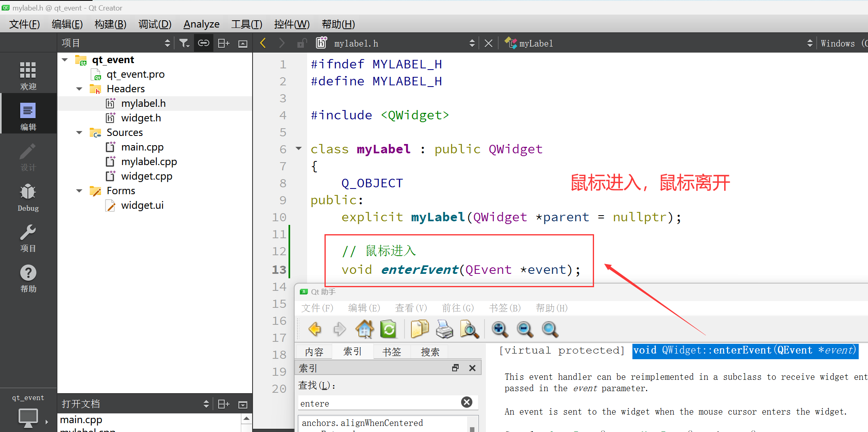Open the 调试(D) menu
Image resolution: width=868 pixels, height=432 pixels.
click(155, 24)
